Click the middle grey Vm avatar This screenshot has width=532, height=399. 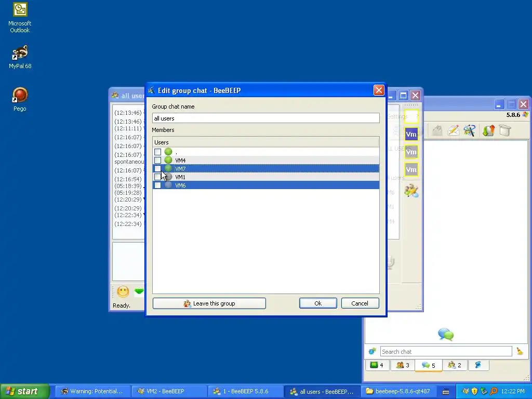pyautogui.click(x=411, y=152)
